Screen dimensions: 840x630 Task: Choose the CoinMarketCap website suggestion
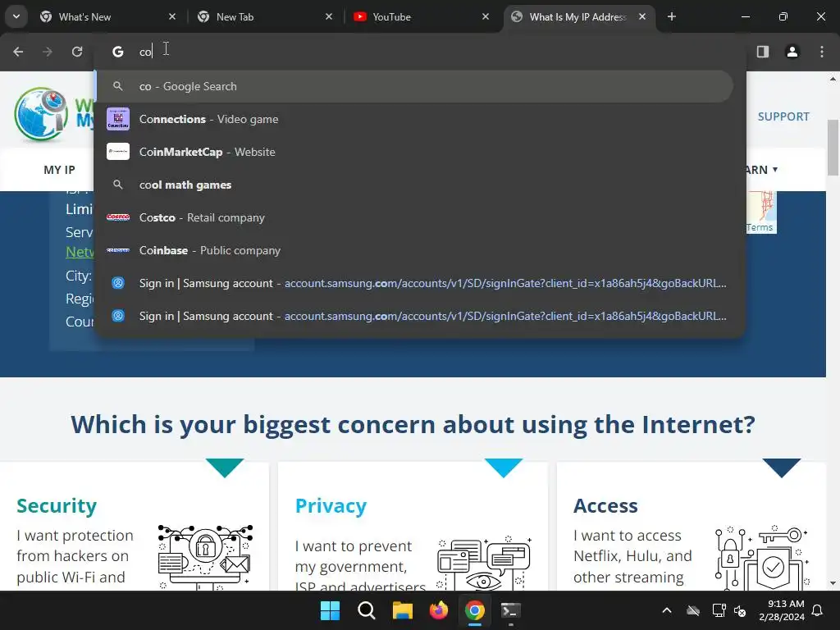point(414,152)
